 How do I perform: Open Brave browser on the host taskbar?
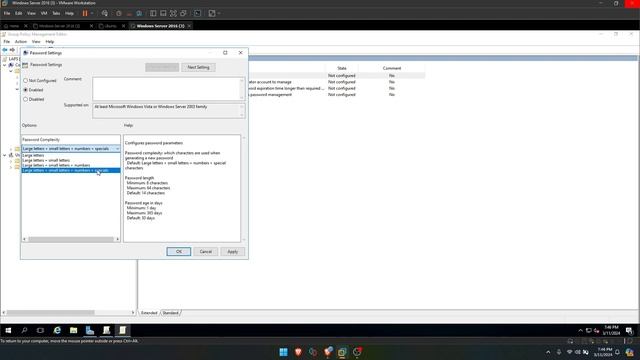coord(298,352)
